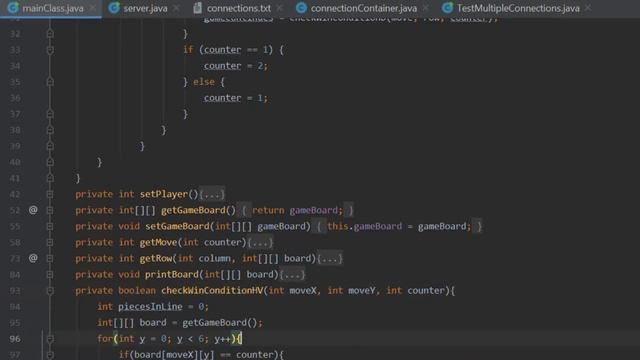
Task: Click the connectionContainer.java class file icon
Action: (301, 7)
